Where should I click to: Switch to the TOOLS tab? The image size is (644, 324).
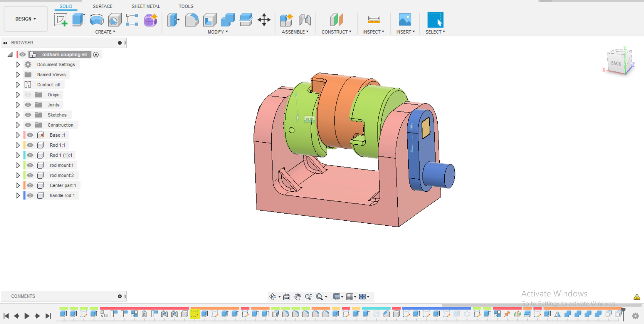pyautogui.click(x=186, y=6)
